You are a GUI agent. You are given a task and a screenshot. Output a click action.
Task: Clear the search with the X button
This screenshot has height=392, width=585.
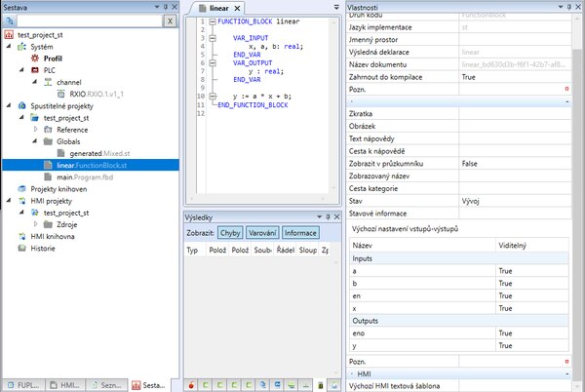point(171,20)
